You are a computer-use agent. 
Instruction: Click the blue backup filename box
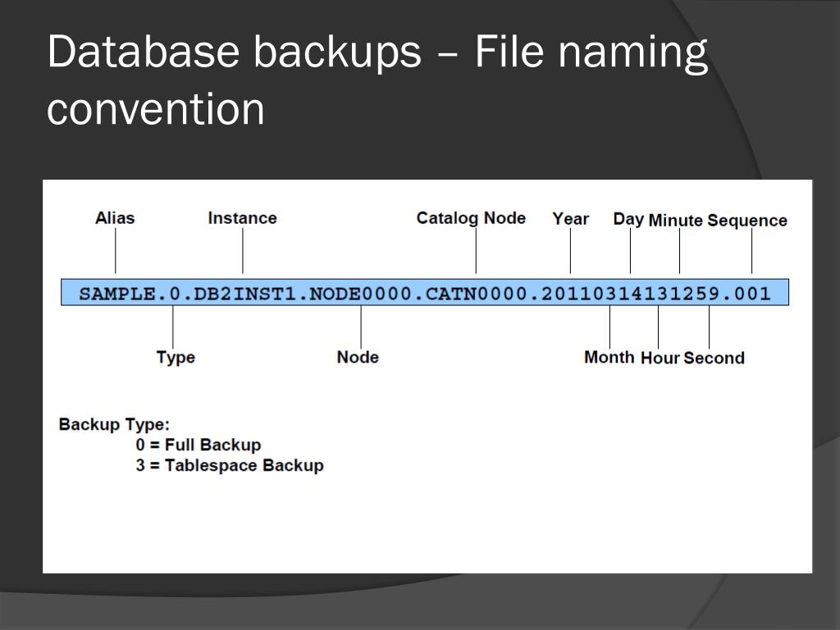tap(425, 293)
